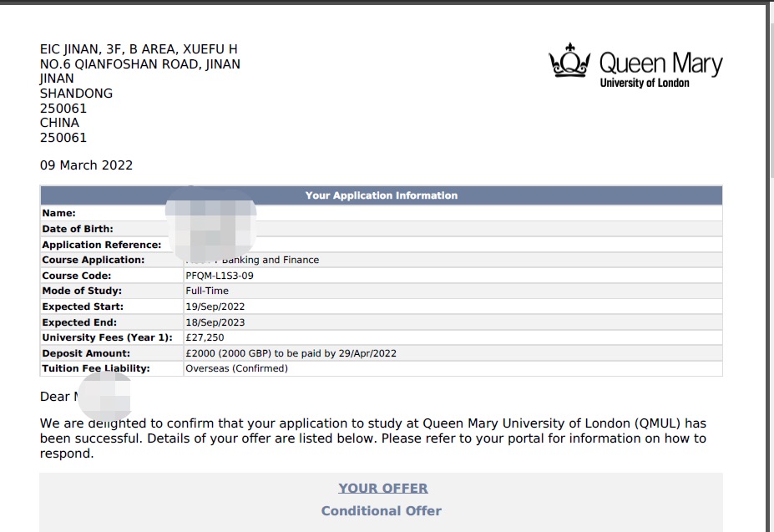Image resolution: width=774 pixels, height=532 pixels.
Task: Click the Date of Birth label
Action: point(78,229)
